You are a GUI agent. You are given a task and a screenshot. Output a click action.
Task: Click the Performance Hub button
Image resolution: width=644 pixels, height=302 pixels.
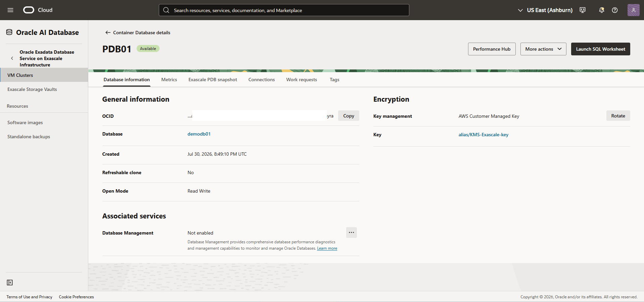pos(492,49)
